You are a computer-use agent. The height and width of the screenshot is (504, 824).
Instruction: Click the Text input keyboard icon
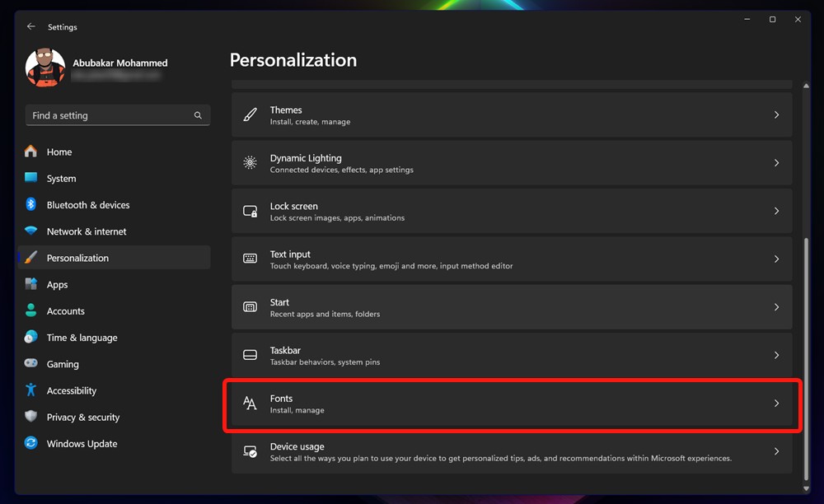[250, 259]
